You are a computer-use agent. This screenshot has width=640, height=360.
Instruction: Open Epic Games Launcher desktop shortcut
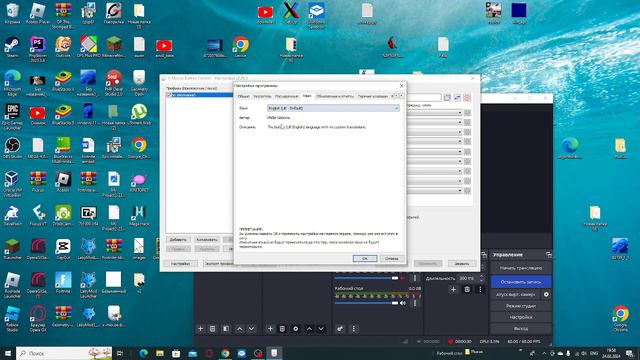click(12, 116)
